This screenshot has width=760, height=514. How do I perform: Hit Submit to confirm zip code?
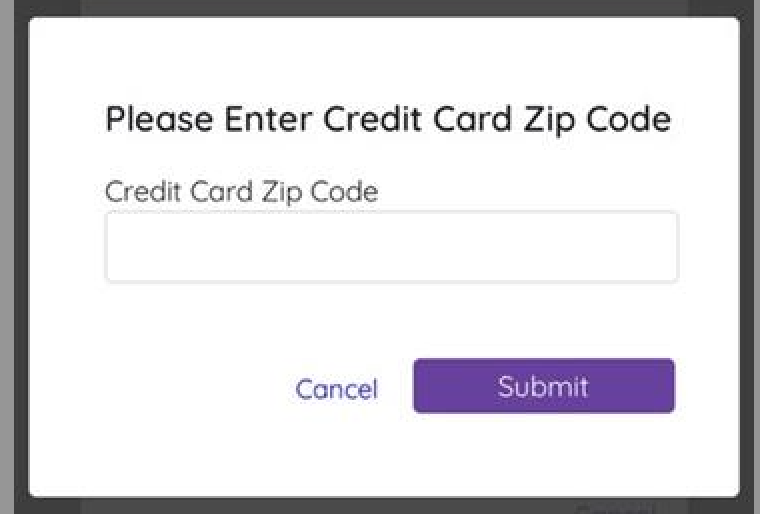[543, 386]
